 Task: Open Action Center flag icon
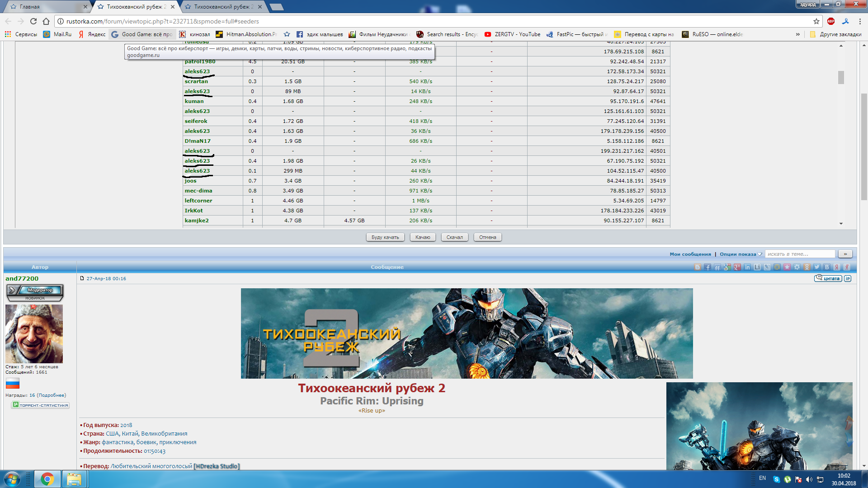pyautogui.click(x=798, y=479)
